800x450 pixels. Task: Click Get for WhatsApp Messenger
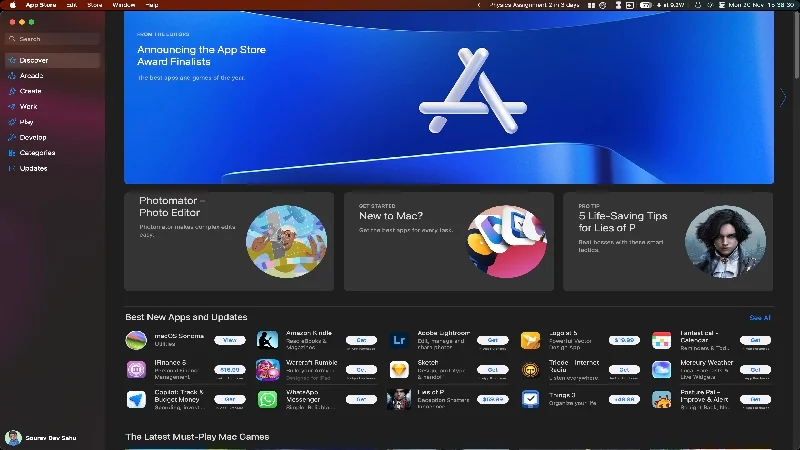pyautogui.click(x=361, y=399)
